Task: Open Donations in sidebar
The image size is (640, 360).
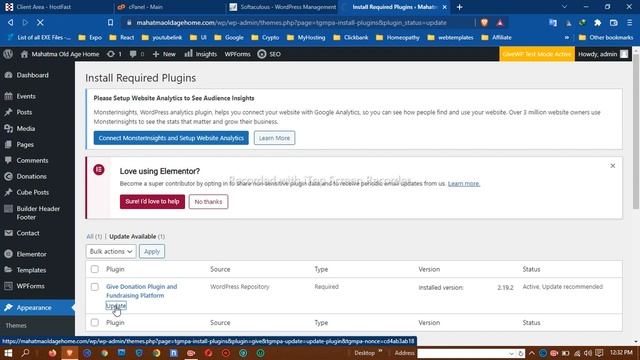Action: click(31, 176)
